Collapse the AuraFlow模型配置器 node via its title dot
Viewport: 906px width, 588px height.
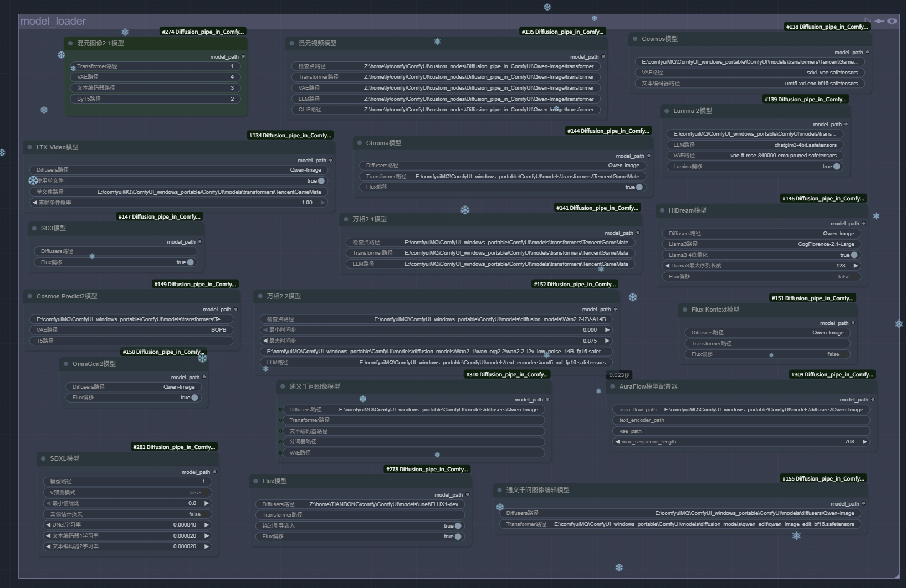click(613, 386)
